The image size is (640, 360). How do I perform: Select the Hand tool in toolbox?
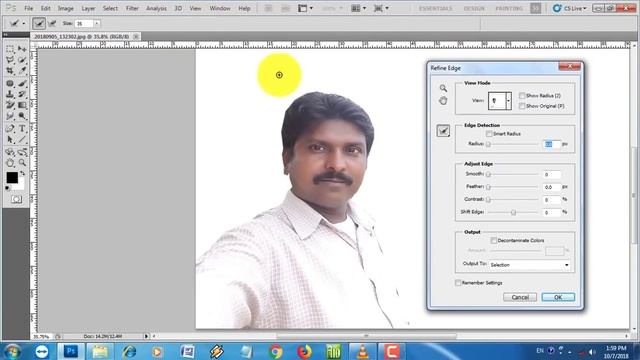10,163
